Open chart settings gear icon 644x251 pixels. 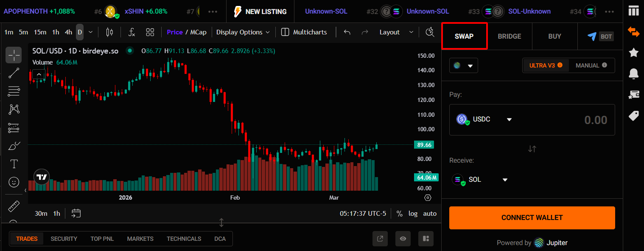[428, 198]
